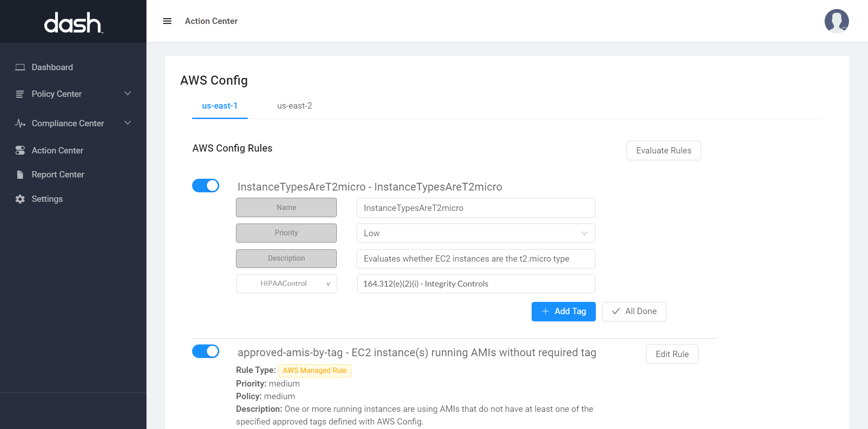Click the gray Priority label button
Image resolution: width=868 pixels, height=429 pixels.
point(286,233)
